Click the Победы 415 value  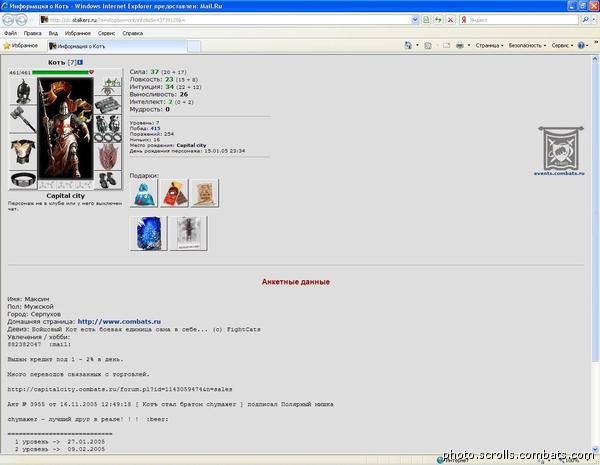155,129
